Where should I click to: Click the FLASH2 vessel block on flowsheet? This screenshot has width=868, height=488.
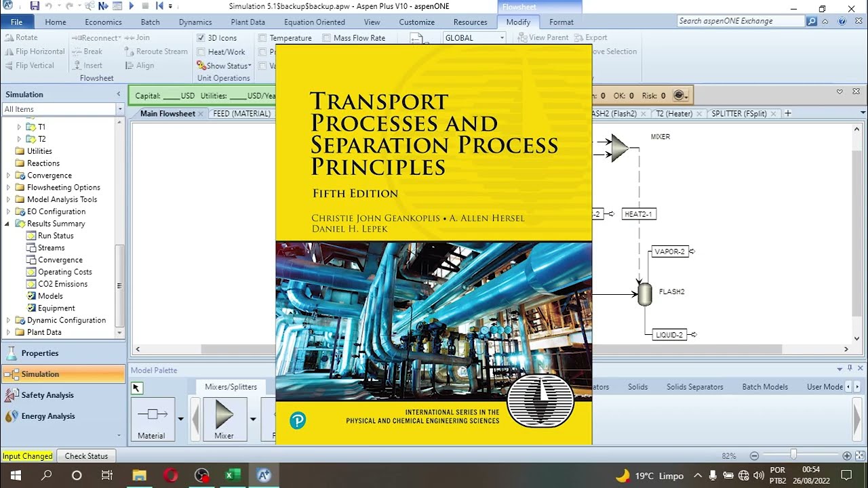tap(645, 294)
